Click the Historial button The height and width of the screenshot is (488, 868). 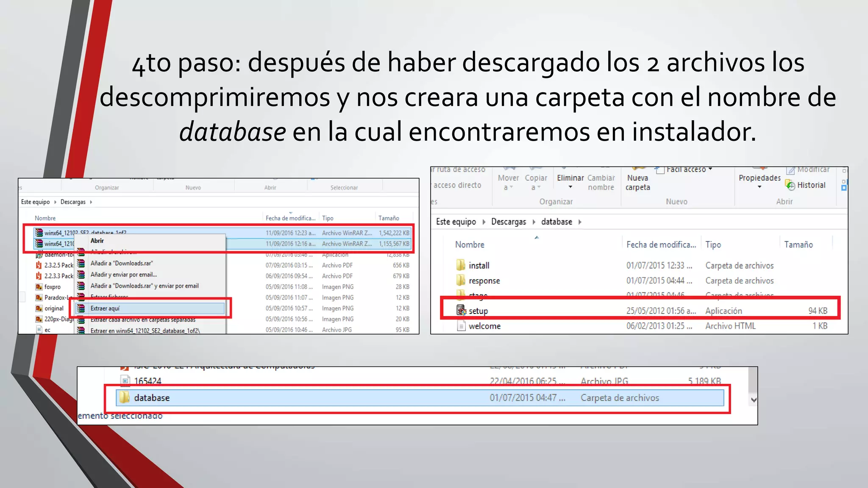(805, 185)
